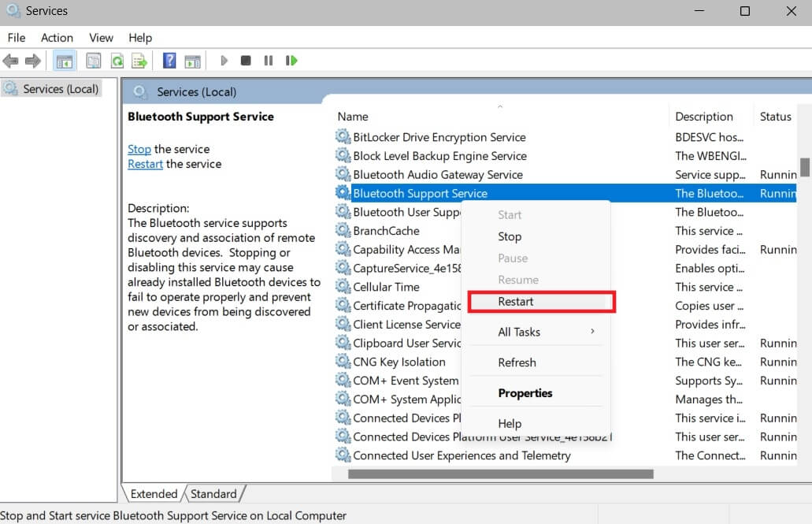Sort services by the Status column header
812x524 pixels.
point(776,116)
